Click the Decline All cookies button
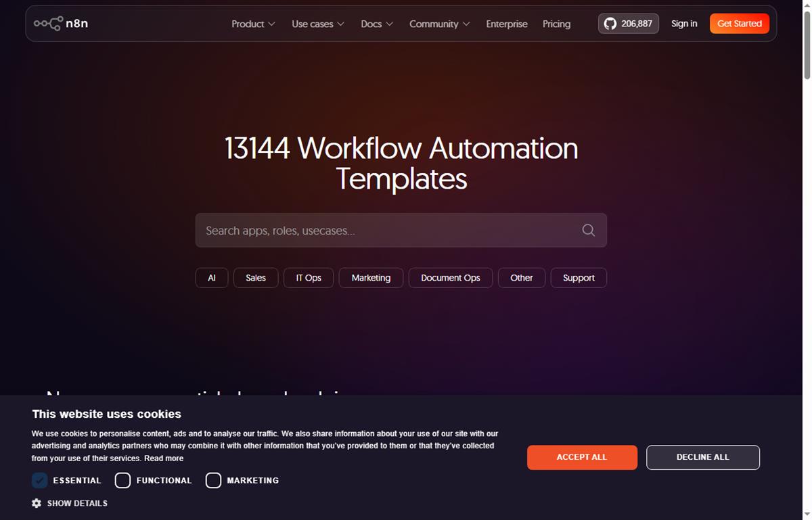This screenshot has width=812, height=520. click(703, 457)
